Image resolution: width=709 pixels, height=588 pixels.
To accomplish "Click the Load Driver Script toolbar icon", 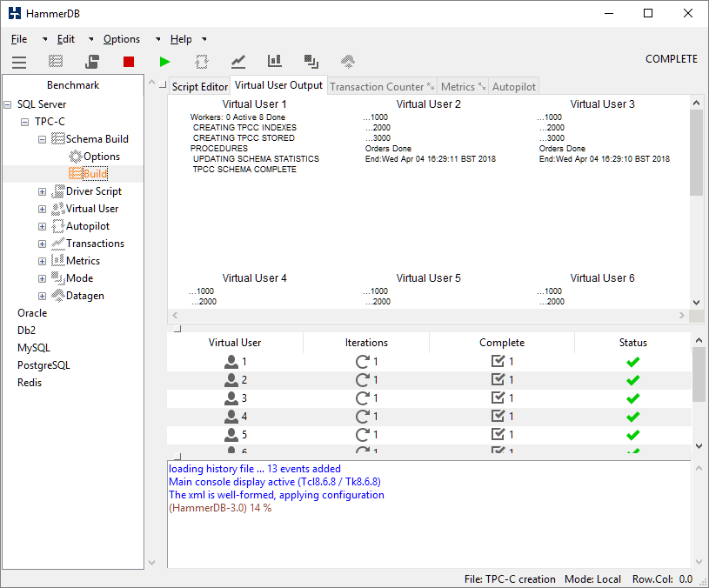I will [92, 62].
